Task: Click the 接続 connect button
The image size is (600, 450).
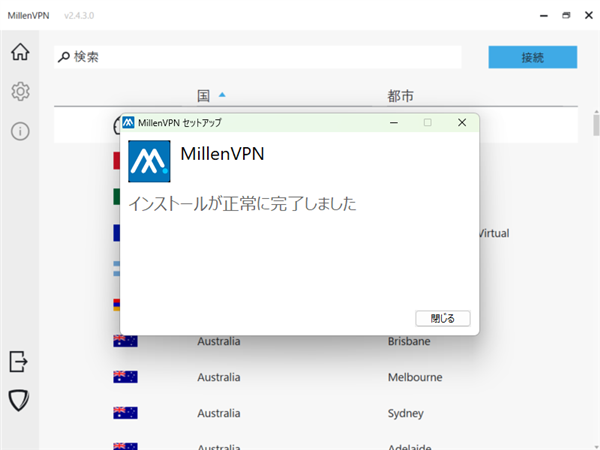Action: (533, 57)
